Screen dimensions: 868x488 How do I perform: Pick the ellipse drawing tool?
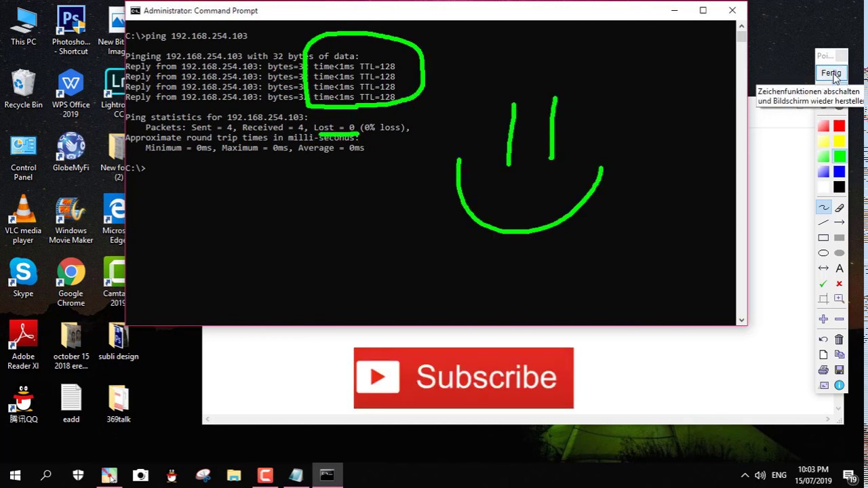823,252
